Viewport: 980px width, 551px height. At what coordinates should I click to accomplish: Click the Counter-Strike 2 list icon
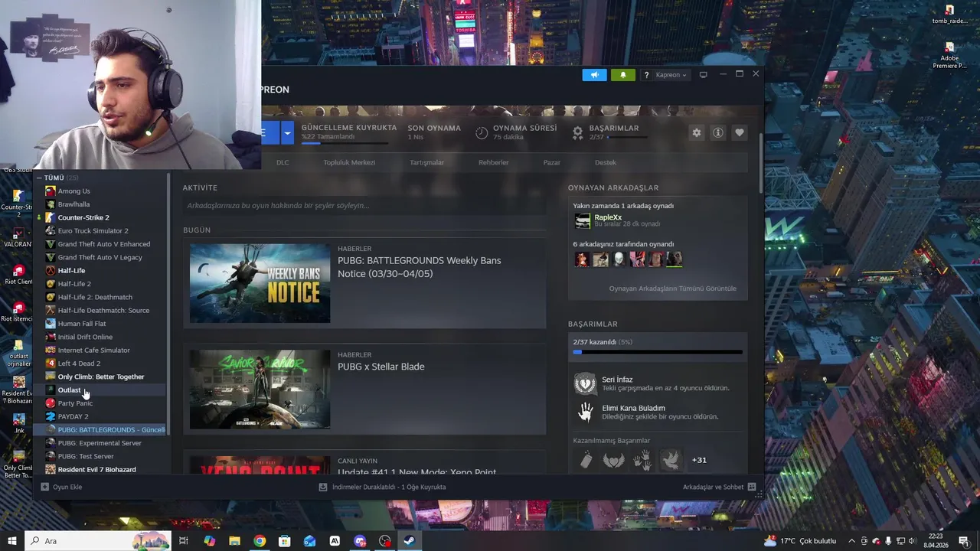(51, 217)
